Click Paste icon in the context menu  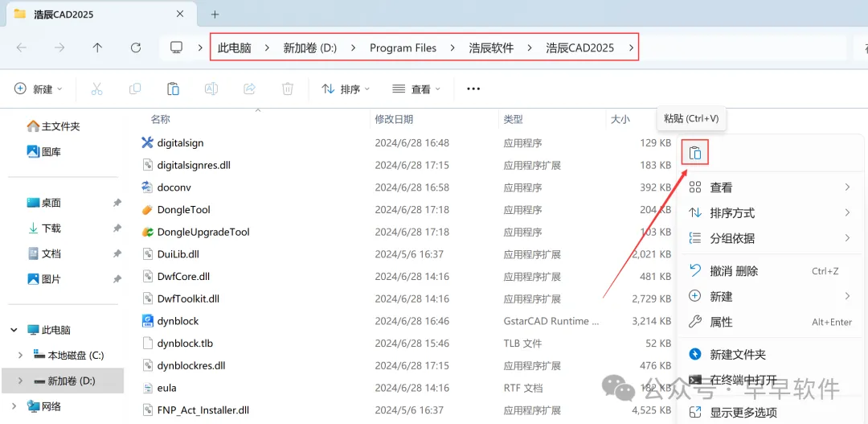(x=695, y=153)
